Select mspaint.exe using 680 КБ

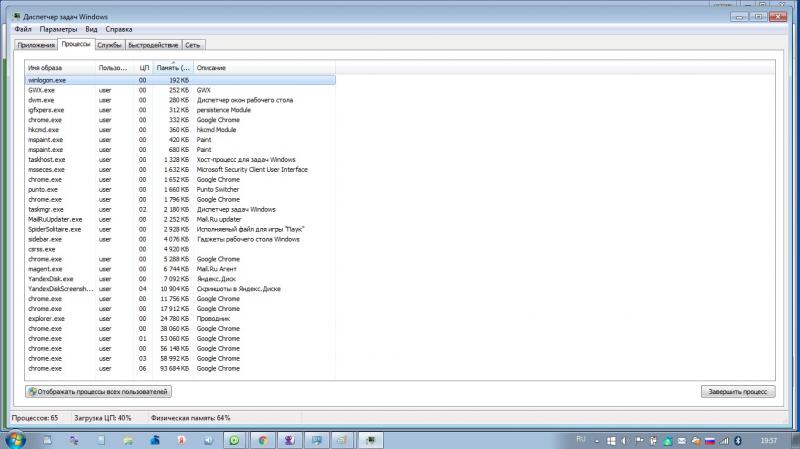click(x=180, y=150)
